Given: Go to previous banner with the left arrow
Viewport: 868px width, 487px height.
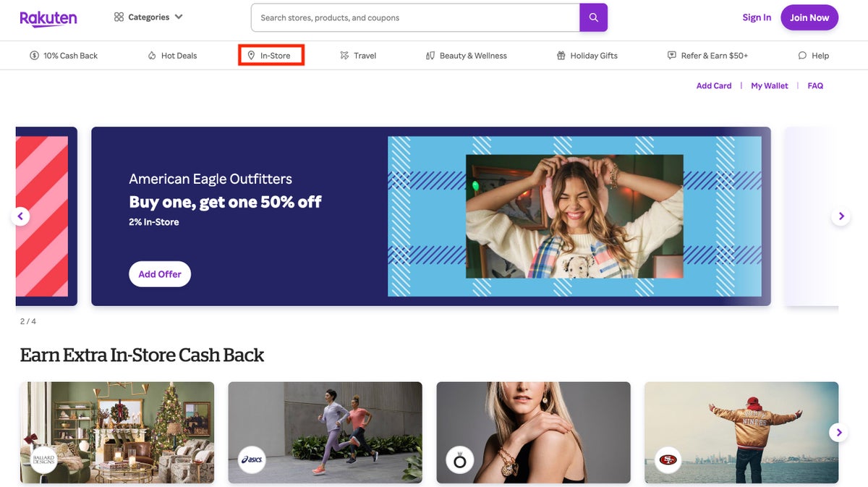Looking at the screenshot, I should [20, 216].
